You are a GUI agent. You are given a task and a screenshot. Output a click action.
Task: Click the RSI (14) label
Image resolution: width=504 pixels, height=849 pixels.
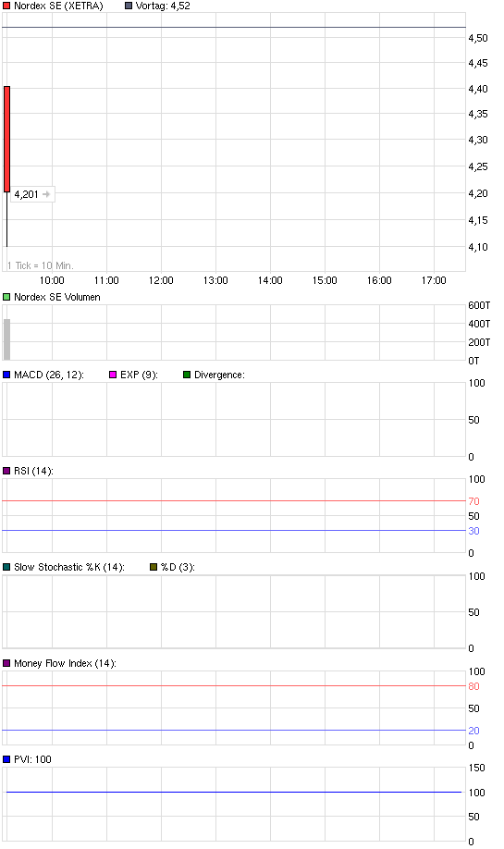click(33, 471)
